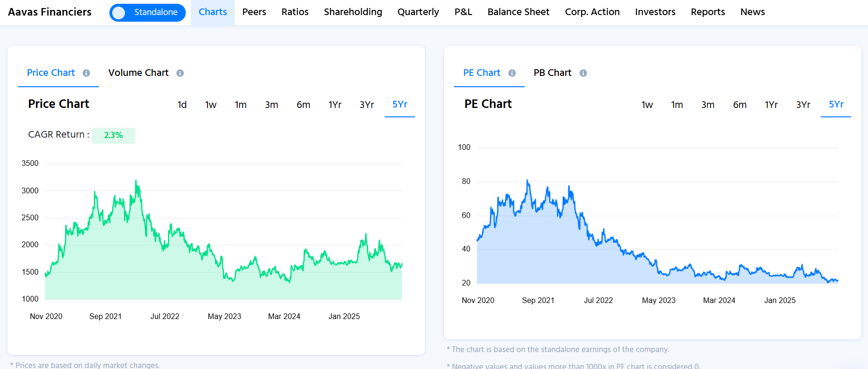The width and height of the screenshot is (868, 369).
Task: Click info icon beside Price Chart tab
Action: (86, 73)
